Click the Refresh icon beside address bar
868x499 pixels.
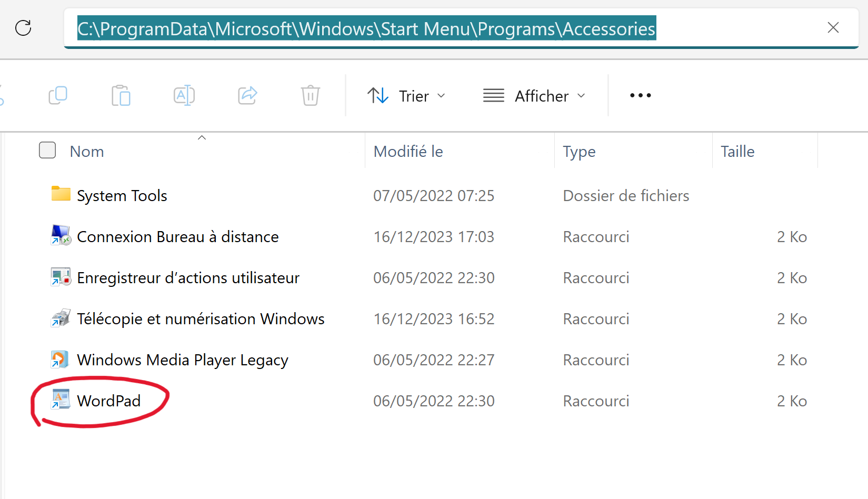point(23,27)
